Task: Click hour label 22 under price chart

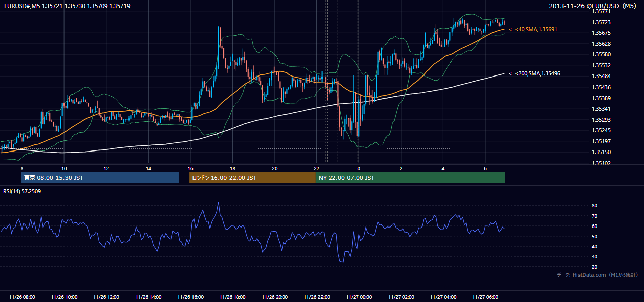Action: pyautogui.click(x=316, y=168)
